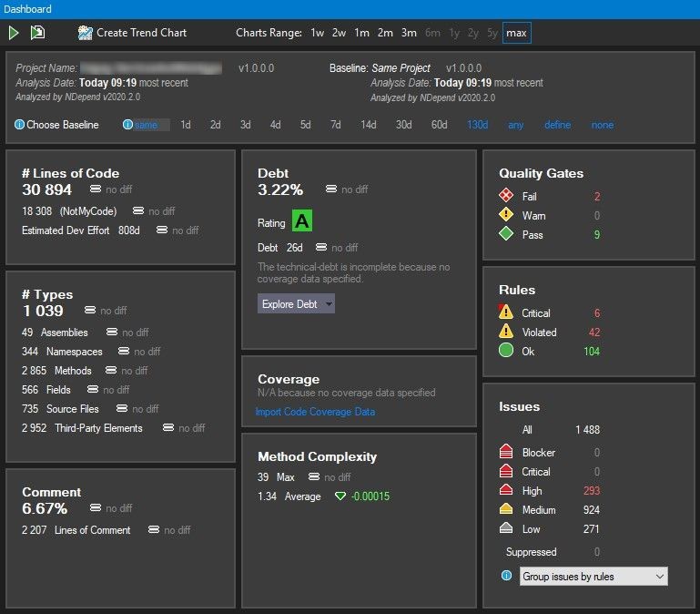Image resolution: width=700 pixels, height=614 pixels.
Task: Click the green Pass quality gates icon
Action: coord(506,235)
